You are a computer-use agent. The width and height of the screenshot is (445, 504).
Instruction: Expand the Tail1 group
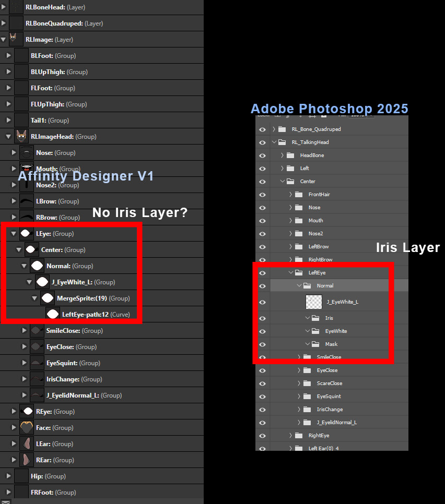tap(9, 120)
